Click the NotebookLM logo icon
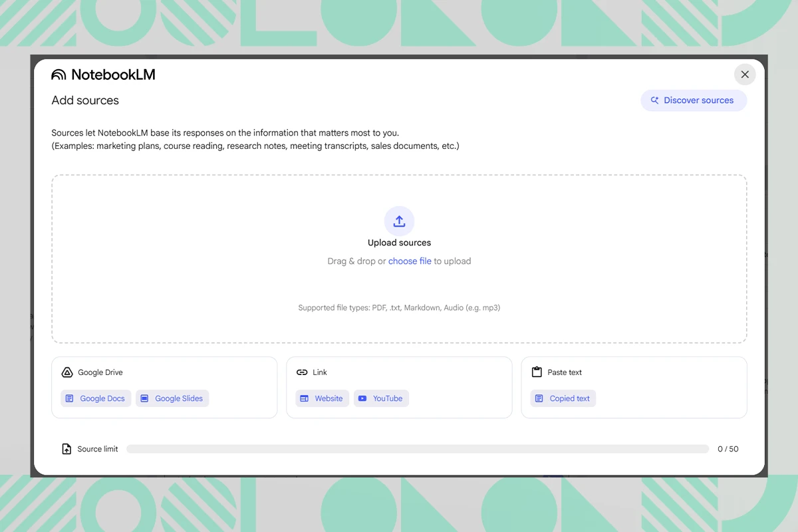The image size is (798, 532). click(59, 74)
